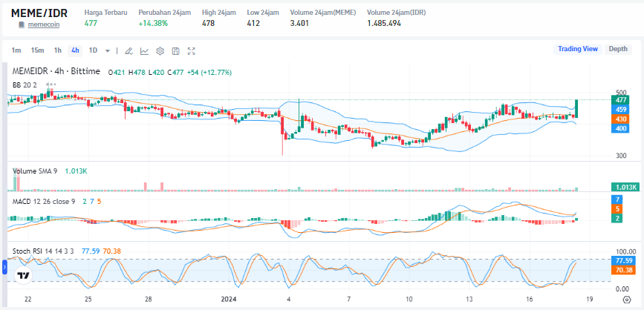This screenshot has height=310, width=644.
Task: Click the blue 400 lower band price tag
Action: point(621,128)
